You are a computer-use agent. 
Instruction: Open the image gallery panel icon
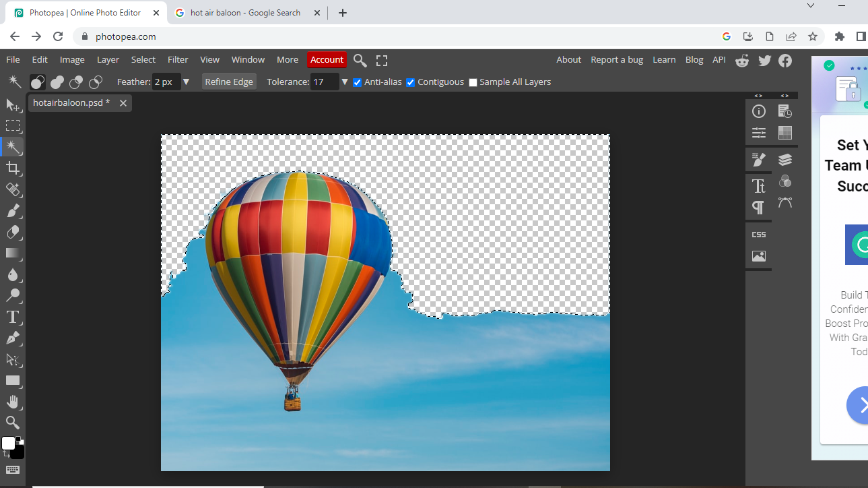coord(759,256)
